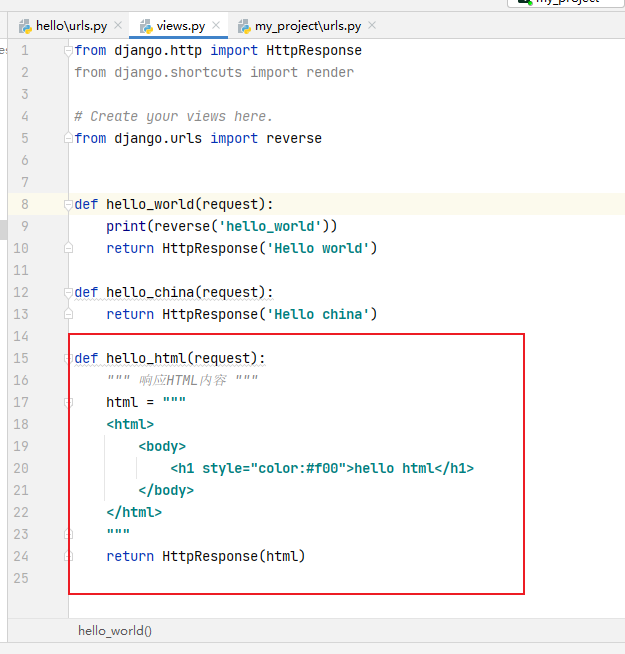Click 'django.shortcuts' on line 2
The image size is (625, 654).
tap(178, 73)
